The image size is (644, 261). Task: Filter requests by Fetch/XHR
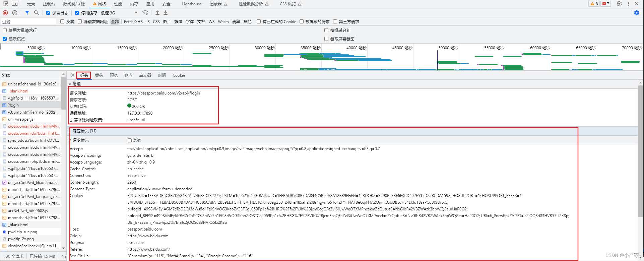tap(133, 21)
